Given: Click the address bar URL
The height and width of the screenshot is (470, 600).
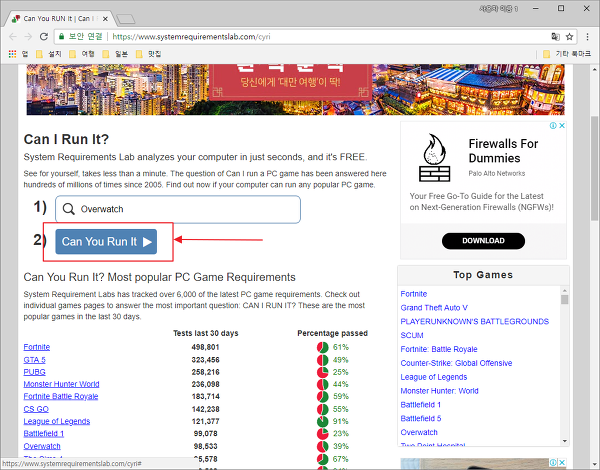Looking at the screenshot, I should [191, 37].
